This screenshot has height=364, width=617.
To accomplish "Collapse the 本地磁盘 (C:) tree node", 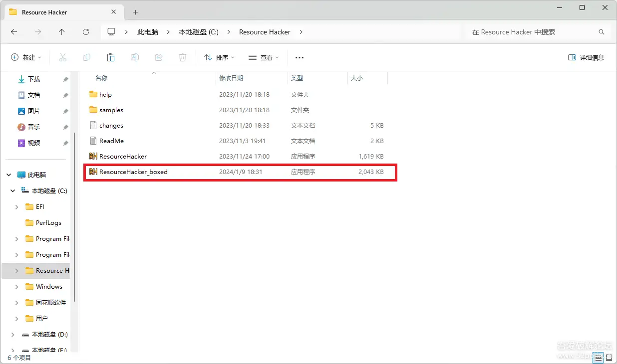I will click(13, 191).
